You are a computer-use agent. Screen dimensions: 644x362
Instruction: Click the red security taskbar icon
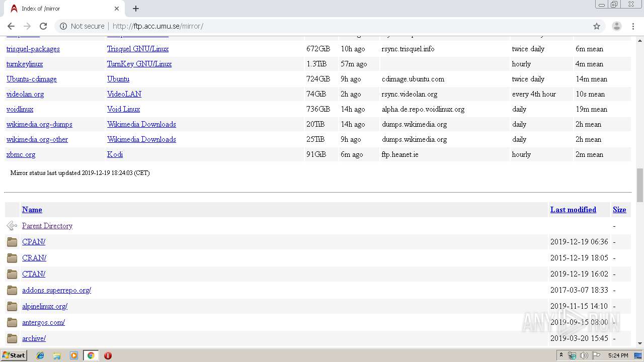point(108,355)
